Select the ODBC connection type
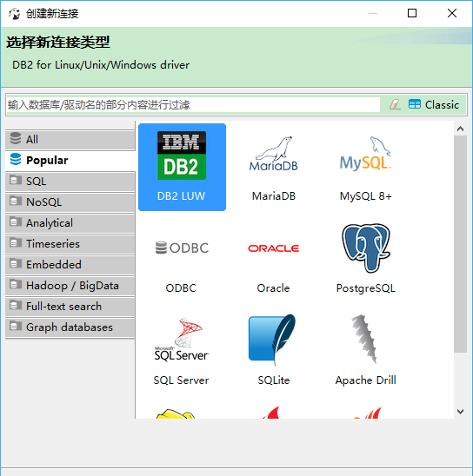The height and width of the screenshot is (476, 473). click(182, 259)
